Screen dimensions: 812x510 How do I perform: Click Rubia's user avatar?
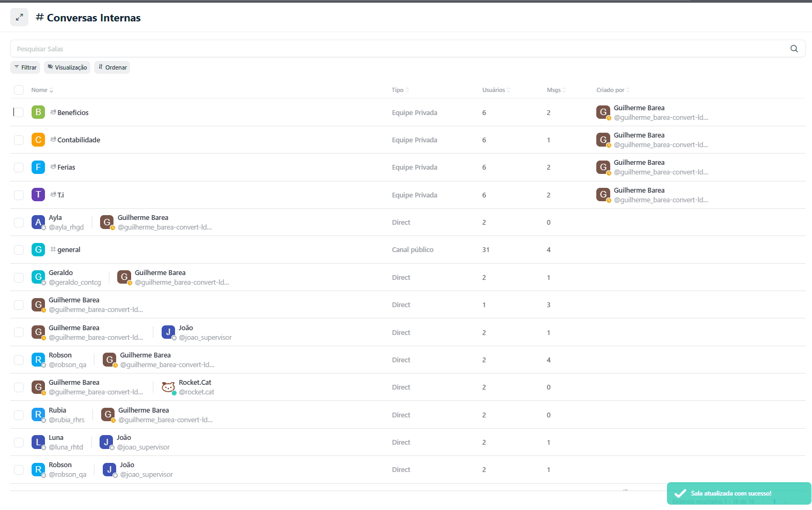pyautogui.click(x=38, y=415)
